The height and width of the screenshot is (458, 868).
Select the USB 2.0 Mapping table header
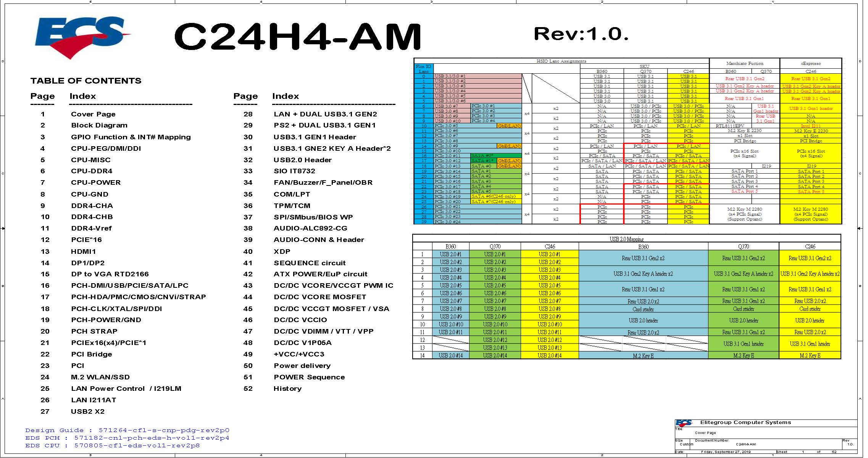[x=626, y=239]
